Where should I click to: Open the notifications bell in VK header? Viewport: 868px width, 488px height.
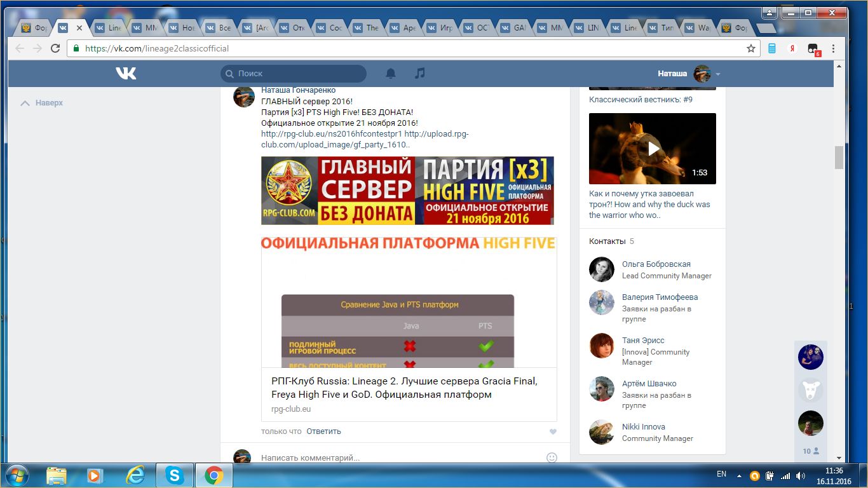tap(391, 74)
